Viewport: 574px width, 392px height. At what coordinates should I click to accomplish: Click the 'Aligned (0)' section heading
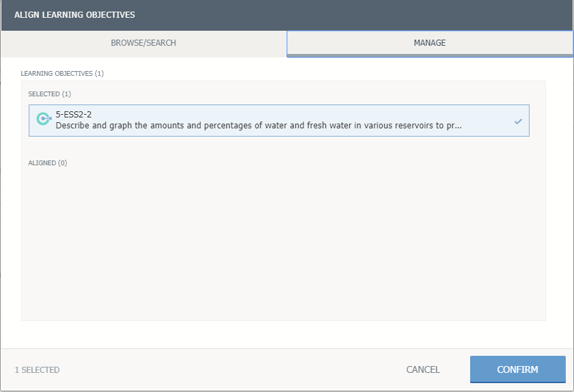(48, 163)
